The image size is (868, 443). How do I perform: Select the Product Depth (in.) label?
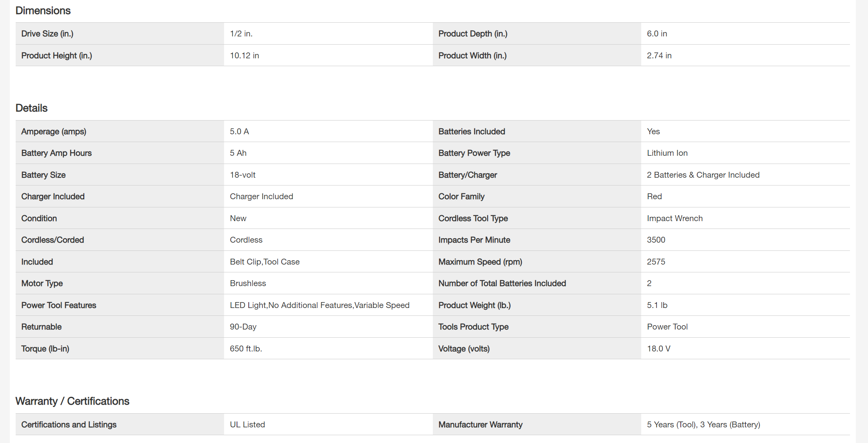[x=473, y=34]
